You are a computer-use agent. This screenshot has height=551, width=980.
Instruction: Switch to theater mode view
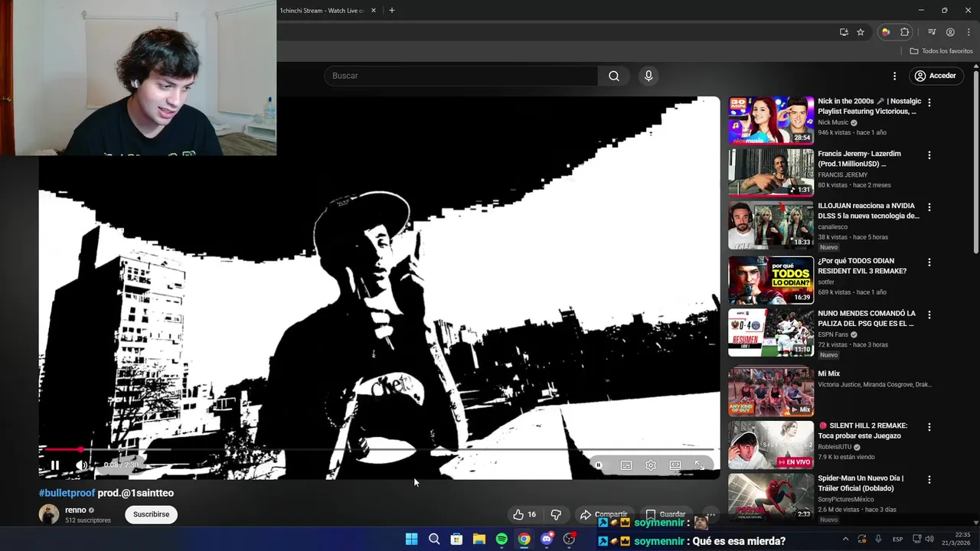(675, 465)
